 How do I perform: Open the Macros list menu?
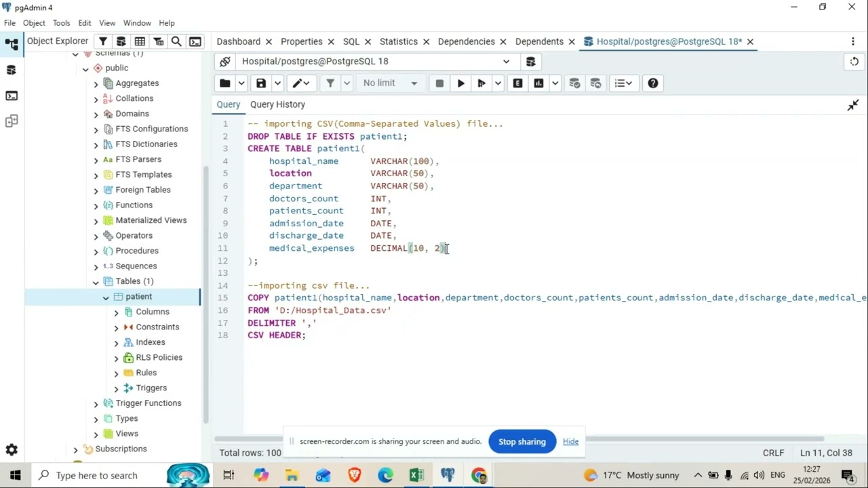[623, 83]
